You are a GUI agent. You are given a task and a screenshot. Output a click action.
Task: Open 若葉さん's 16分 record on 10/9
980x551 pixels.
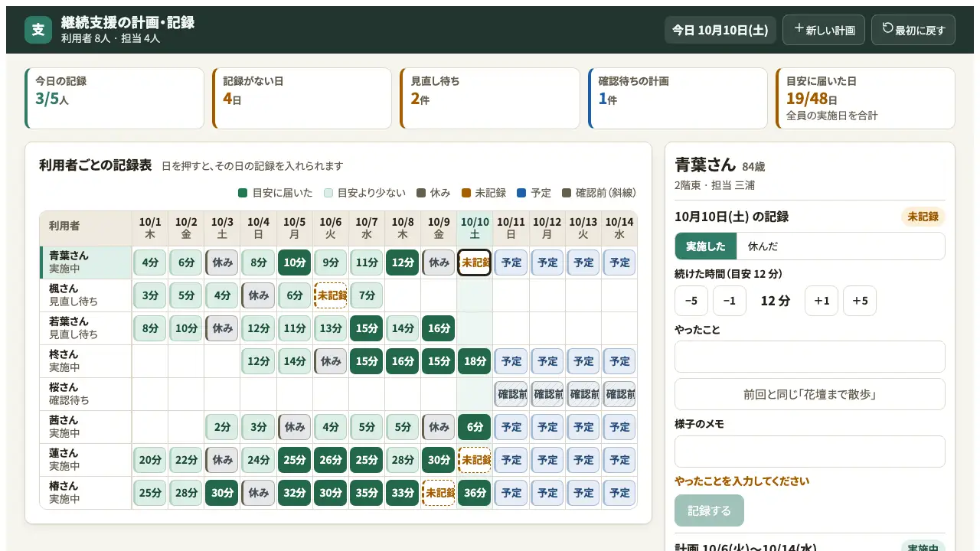click(439, 328)
